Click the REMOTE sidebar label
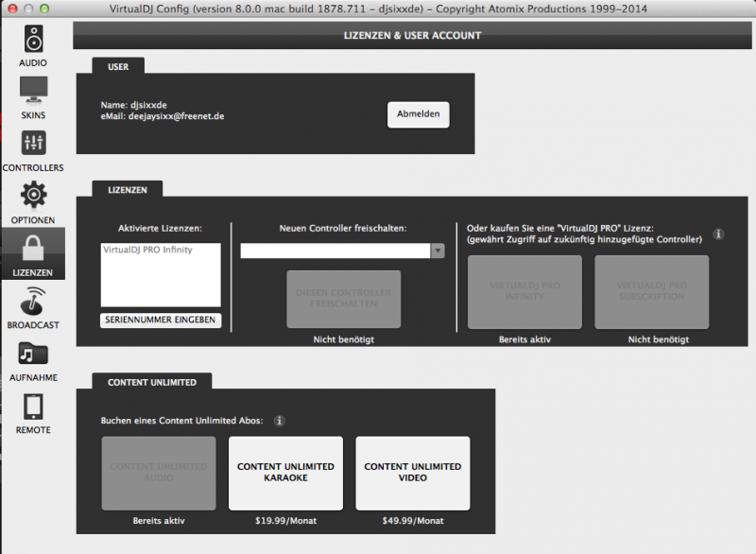Viewport: 756px width, 554px height. tap(33, 429)
